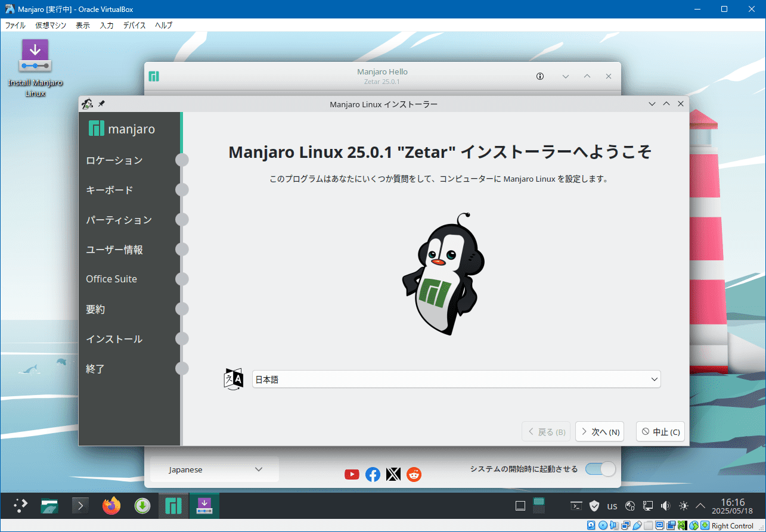766x532 pixels.
Task: Switch to Manjaro Hello in the taskbar
Action: (173, 506)
